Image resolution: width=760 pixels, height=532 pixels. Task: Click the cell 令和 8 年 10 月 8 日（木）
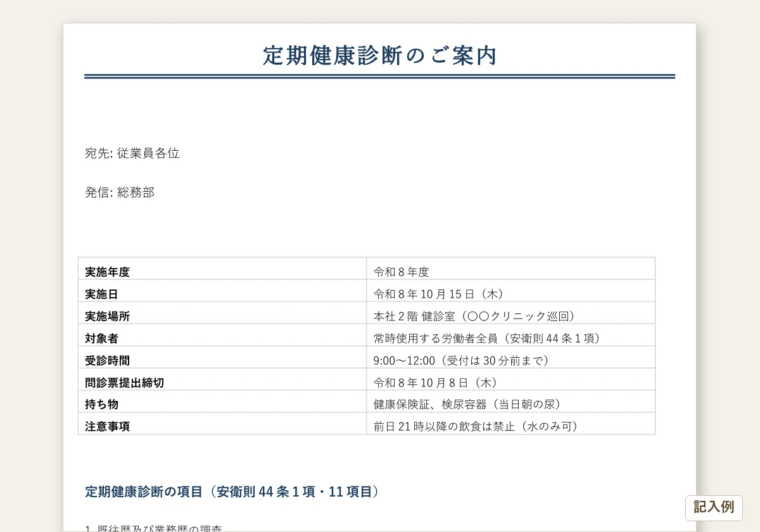pos(510,379)
